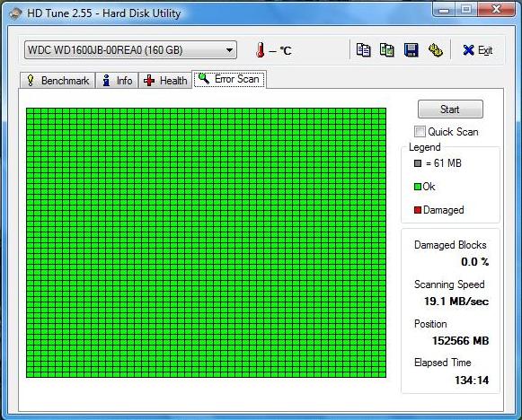Switch to the Benchmark tab
This screenshot has width=522, height=420.
58,81
